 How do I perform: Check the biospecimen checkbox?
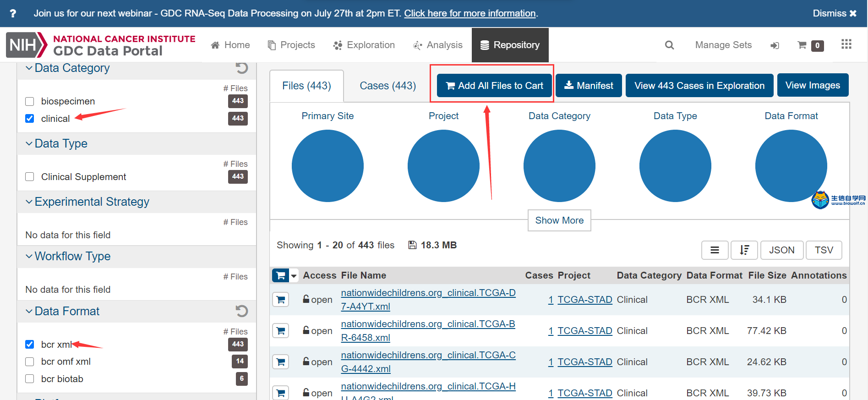point(30,101)
